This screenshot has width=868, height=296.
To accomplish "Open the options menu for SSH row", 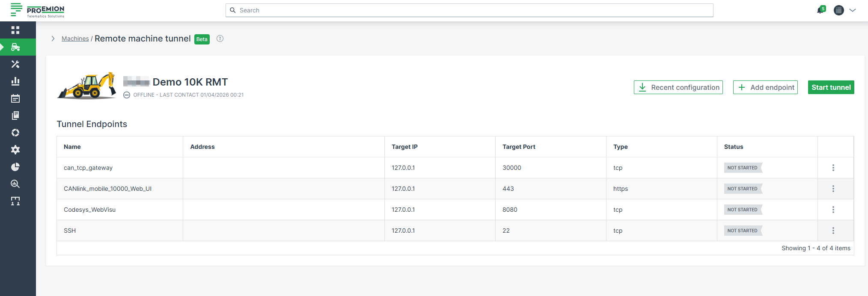I will pyautogui.click(x=833, y=231).
